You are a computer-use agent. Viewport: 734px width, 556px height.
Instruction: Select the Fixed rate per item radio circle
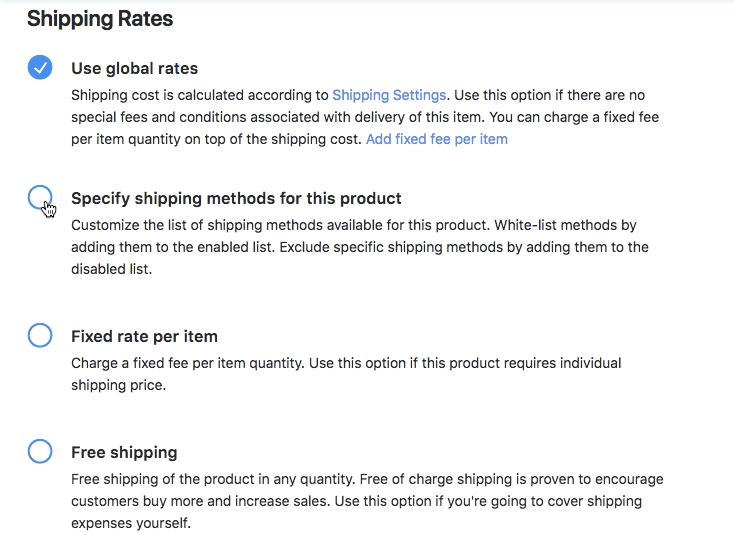pyautogui.click(x=40, y=335)
